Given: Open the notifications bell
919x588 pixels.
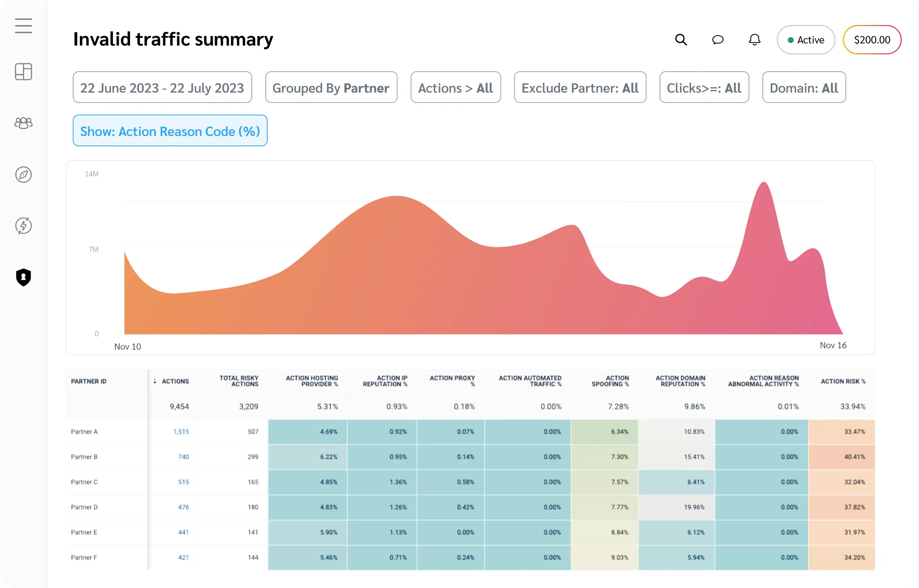Looking at the screenshot, I should coord(754,40).
